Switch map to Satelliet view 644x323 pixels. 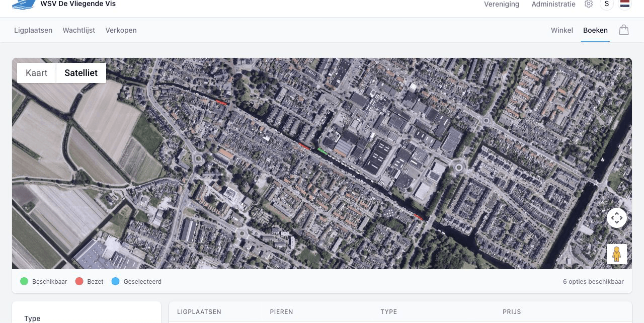[x=81, y=73]
